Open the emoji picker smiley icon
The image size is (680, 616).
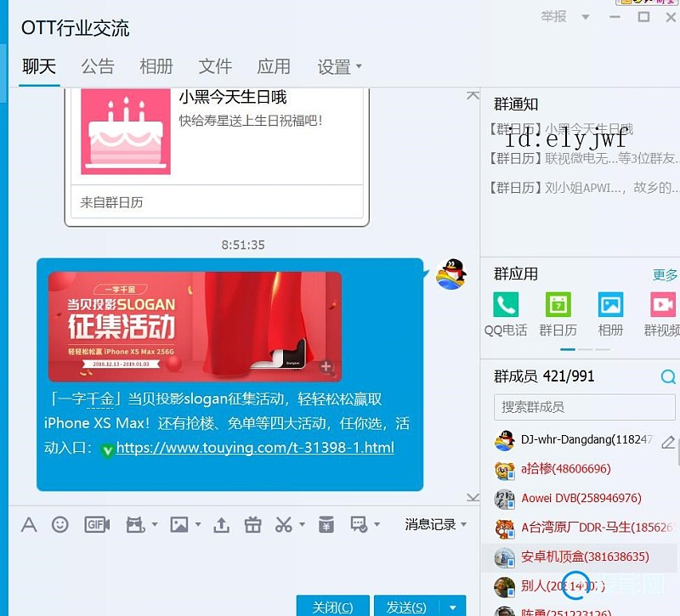(x=59, y=524)
